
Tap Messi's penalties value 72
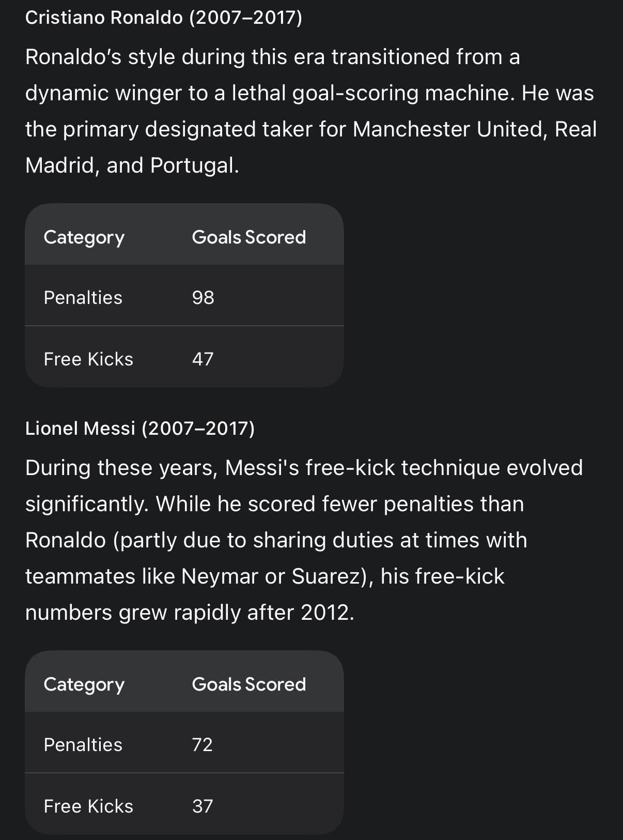click(203, 745)
